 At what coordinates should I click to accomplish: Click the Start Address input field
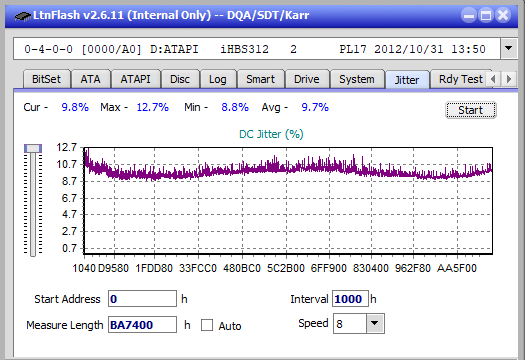point(142,299)
